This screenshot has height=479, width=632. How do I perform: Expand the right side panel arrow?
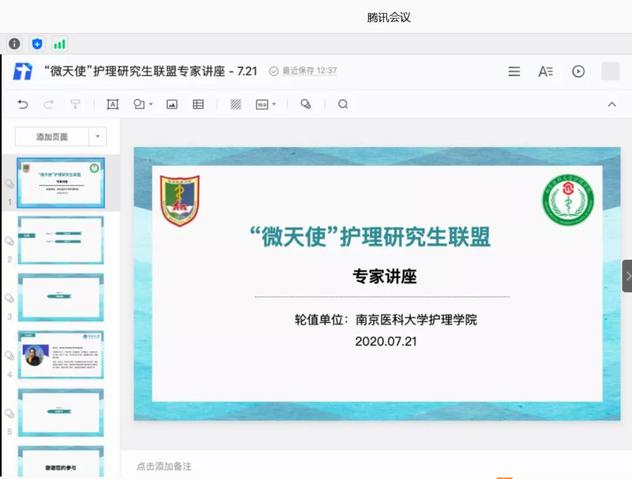(x=626, y=275)
